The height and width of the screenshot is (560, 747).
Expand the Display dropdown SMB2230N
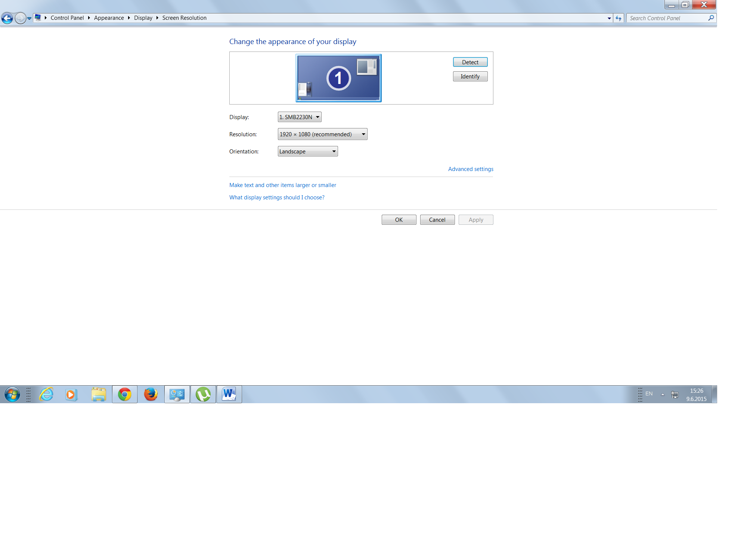(300, 117)
